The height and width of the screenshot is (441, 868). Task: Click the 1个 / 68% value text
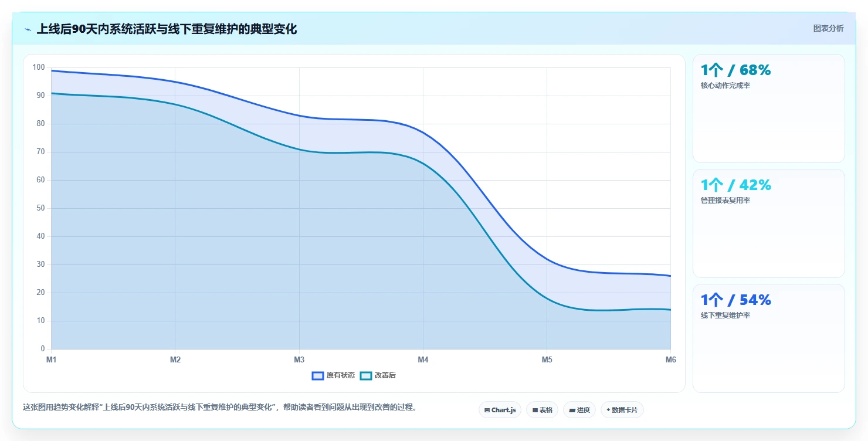[735, 70]
